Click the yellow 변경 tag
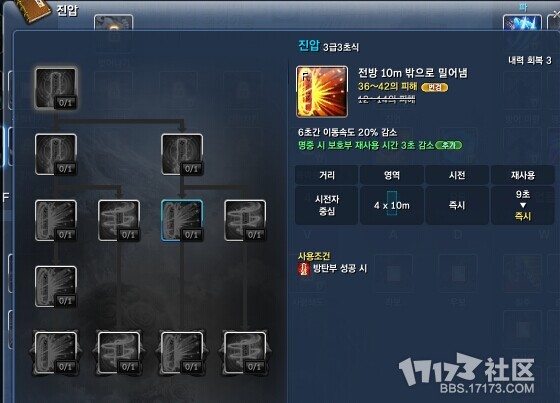Viewport: 560px width, 403px height. tap(434, 87)
